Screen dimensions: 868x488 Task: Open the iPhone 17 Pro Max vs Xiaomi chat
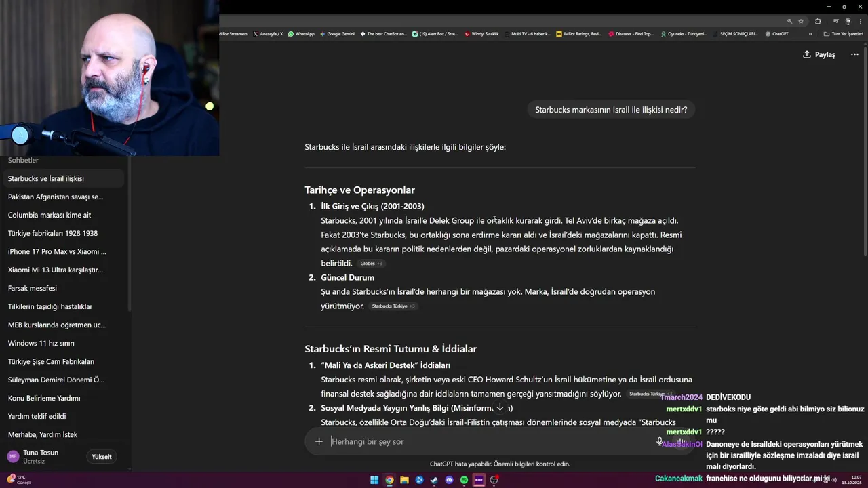click(x=62, y=251)
